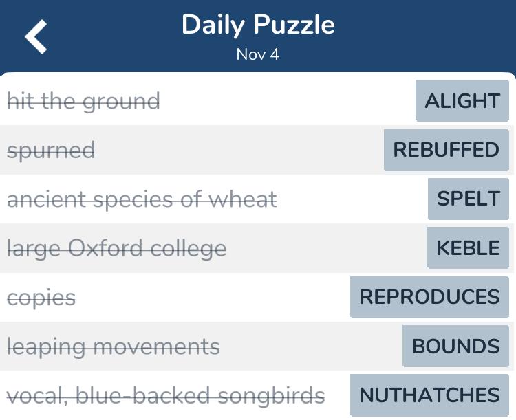Viewport: 516px width, 420px height.
Task: Select the NUTHATCHES answer tile
Action: tap(429, 395)
